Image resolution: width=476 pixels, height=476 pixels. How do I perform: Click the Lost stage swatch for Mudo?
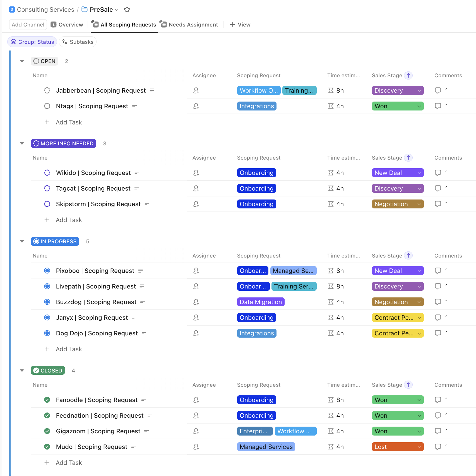pos(398,447)
